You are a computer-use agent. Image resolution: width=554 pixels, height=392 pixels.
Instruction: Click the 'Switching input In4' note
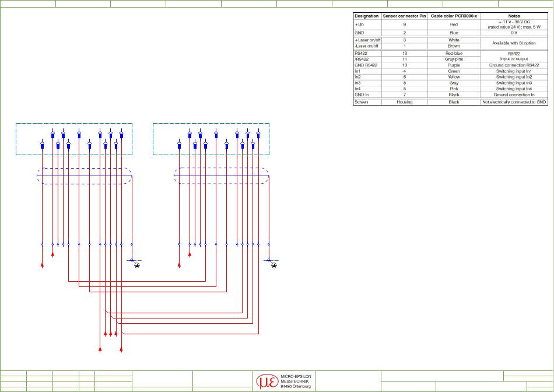point(514,89)
